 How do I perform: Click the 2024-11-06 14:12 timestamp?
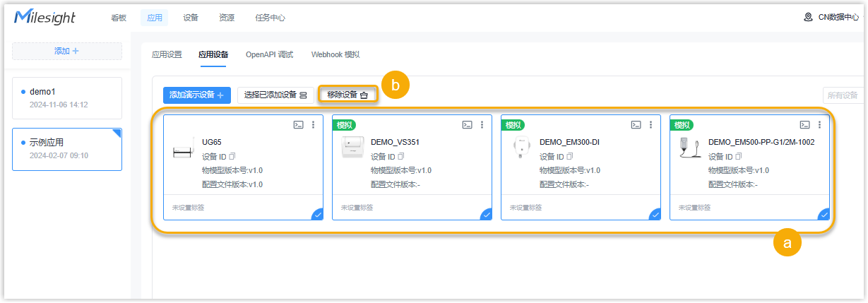click(59, 105)
